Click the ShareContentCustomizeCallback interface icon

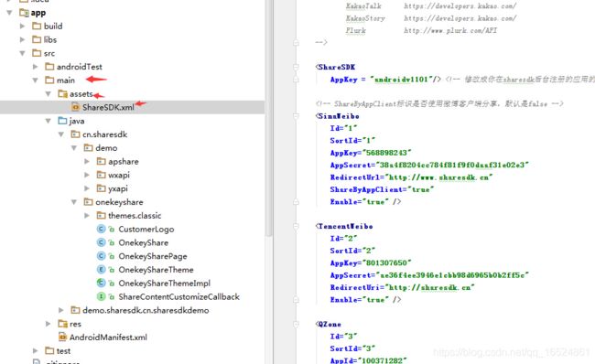click(101, 296)
